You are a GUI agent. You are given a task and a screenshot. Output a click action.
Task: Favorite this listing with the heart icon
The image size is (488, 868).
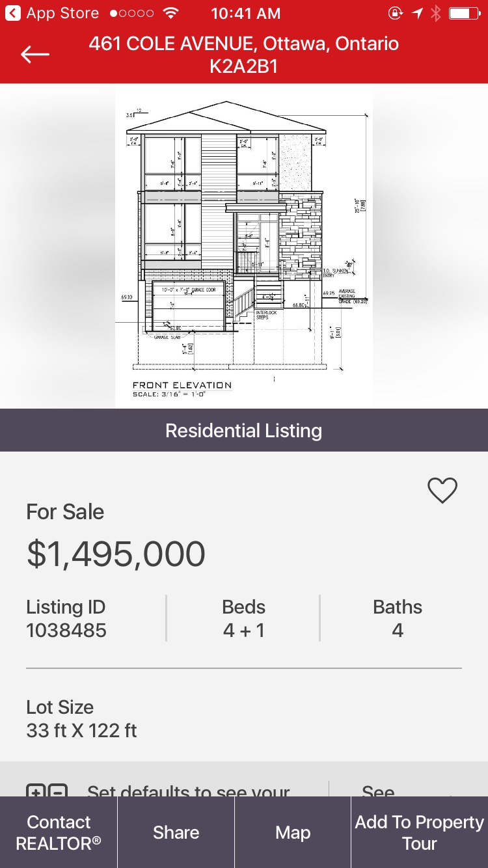tap(442, 491)
